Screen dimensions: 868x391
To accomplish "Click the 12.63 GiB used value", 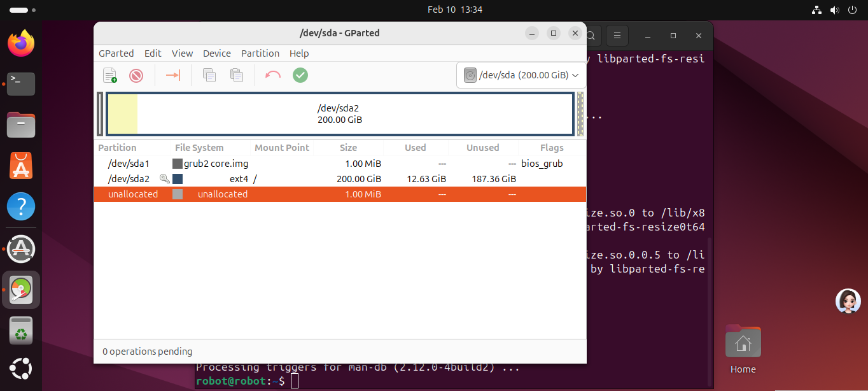I will tap(426, 179).
